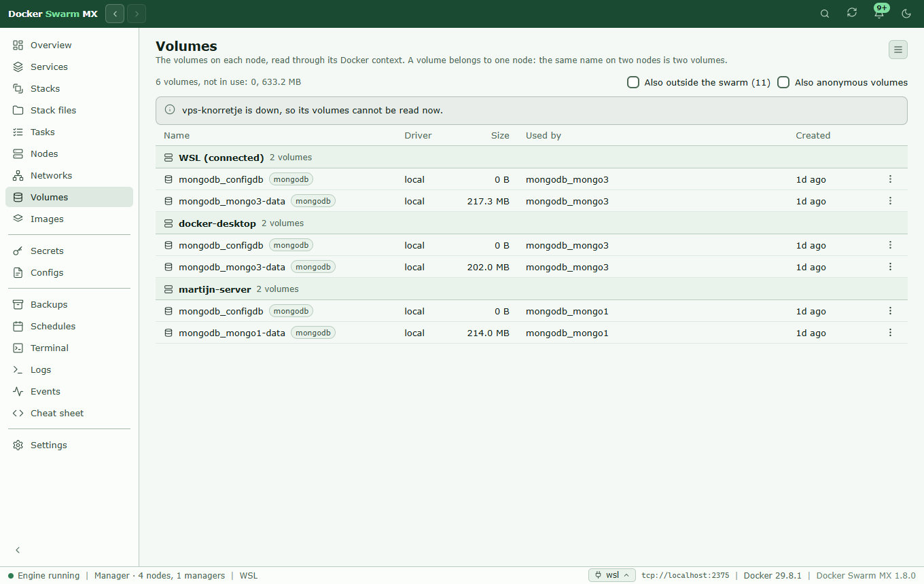The height and width of the screenshot is (584, 924).
Task: Open Cheat sheet in the sidebar
Action: point(69,413)
